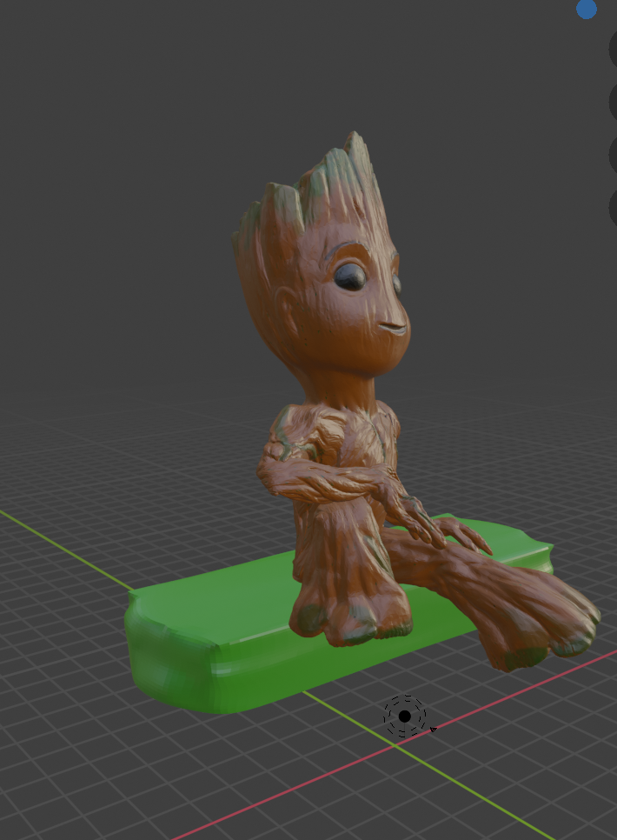Click the 3D cursor on the grid
Viewport: 617px width, 840px height.
click(405, 717)
